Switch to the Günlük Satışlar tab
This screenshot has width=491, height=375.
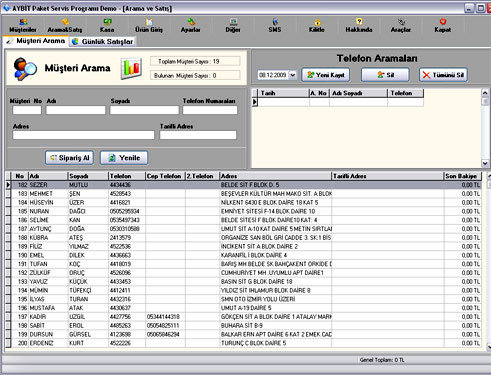tap(103, 42)
